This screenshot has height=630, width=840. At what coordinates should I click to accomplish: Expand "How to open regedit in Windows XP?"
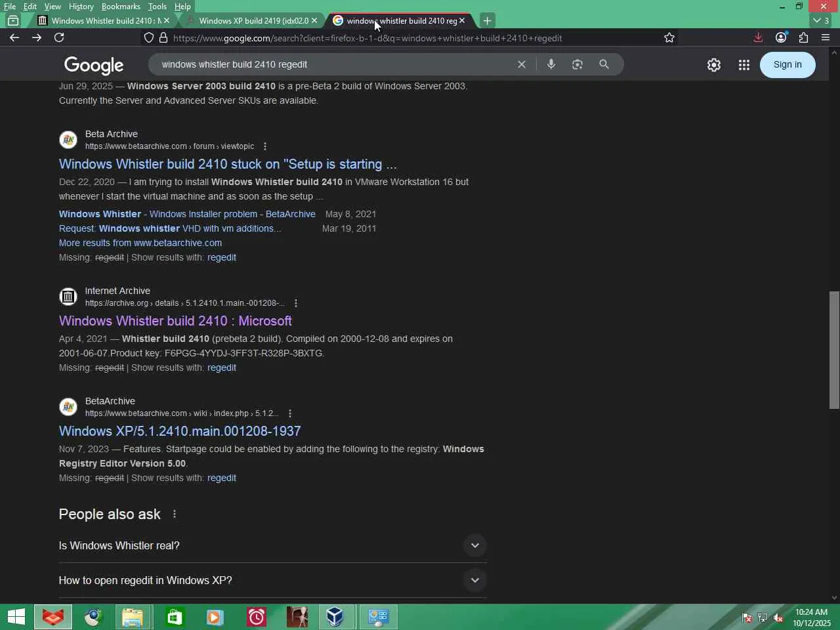272,580
